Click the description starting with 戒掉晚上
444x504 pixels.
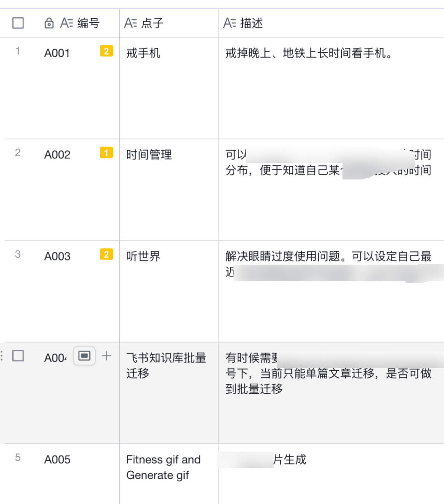(x=308, y=53)
